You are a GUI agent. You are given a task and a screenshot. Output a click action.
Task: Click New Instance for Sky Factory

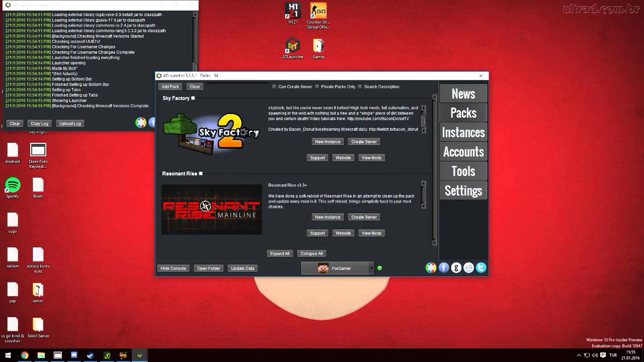328,142
